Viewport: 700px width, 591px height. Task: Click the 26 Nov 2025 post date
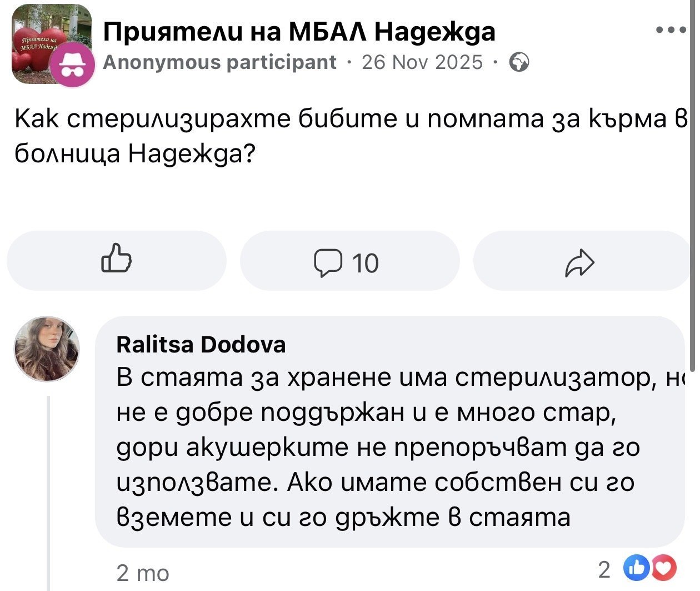tap(422, 62)
